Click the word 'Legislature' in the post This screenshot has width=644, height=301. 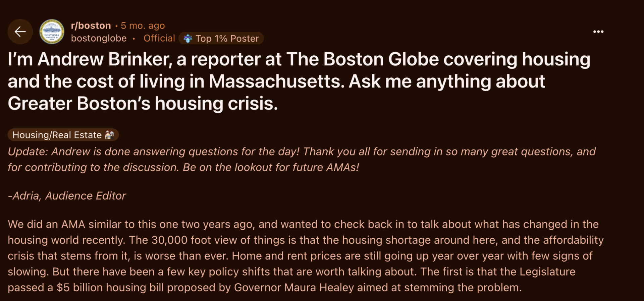tap(547, 272)
